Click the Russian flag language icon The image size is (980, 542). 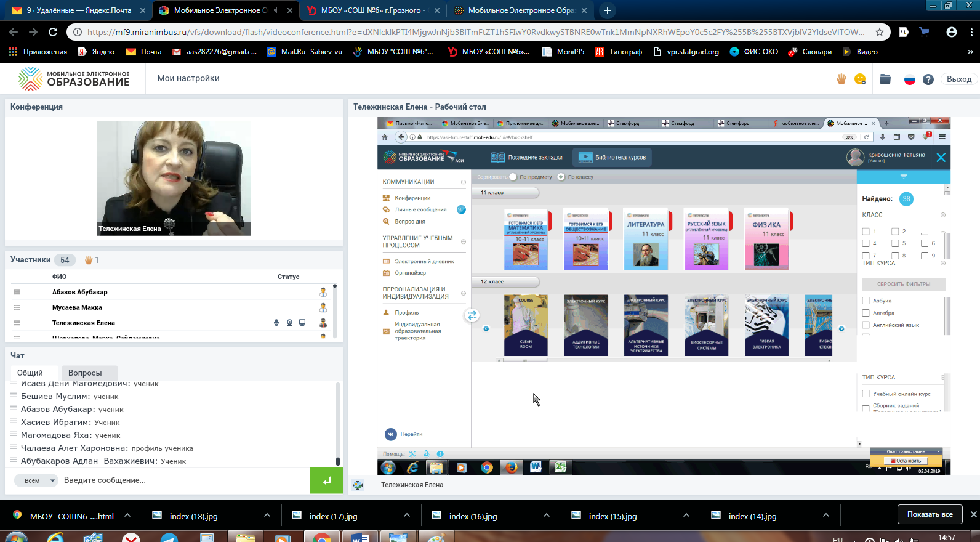click(909, 79)
